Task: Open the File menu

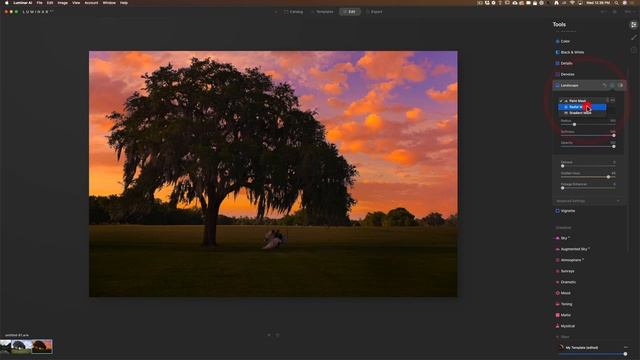Action: (40, 3)
